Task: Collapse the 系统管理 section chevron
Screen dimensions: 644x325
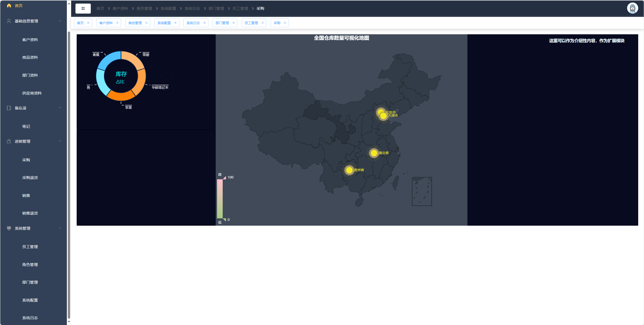Action: click(x=60, y=228)
